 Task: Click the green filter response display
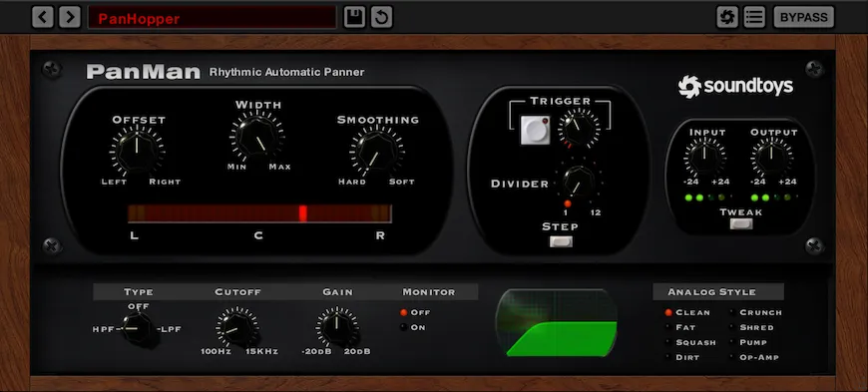click(x=557, y=323)
